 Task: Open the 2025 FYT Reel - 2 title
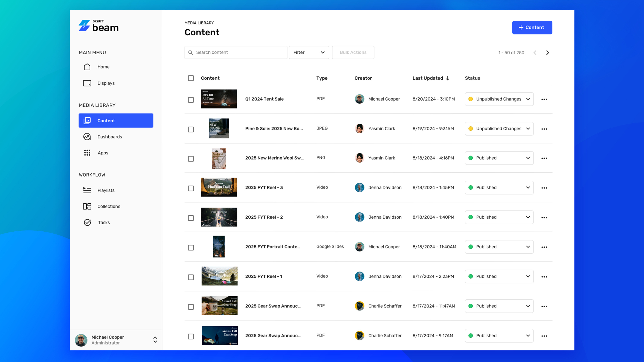(264, 217)
